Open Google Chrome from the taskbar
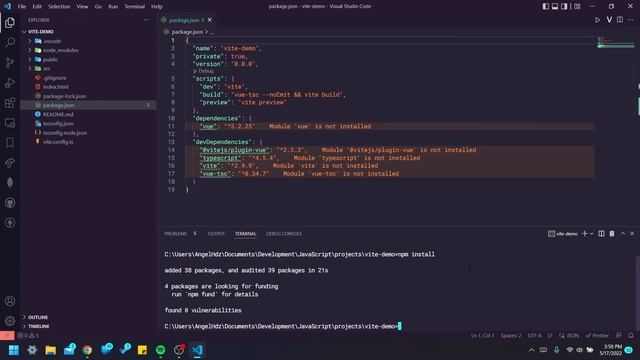 (87, 350)
